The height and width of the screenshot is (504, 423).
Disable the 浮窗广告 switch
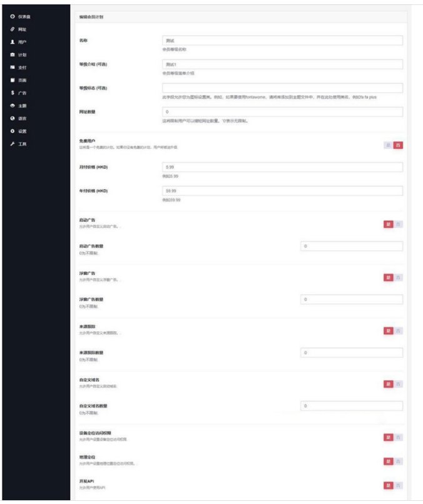tap(398, 277)
